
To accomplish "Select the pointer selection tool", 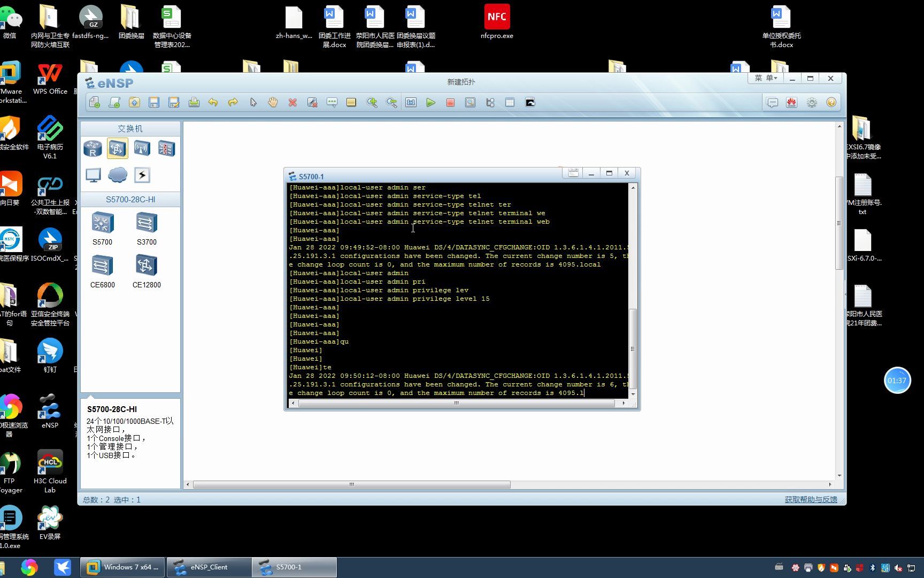I will tap(253, 102).
